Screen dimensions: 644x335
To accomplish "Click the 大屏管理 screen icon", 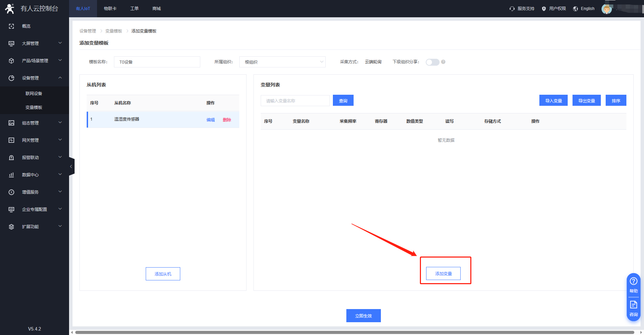I will pyautogui.click(x=11, y=44).
